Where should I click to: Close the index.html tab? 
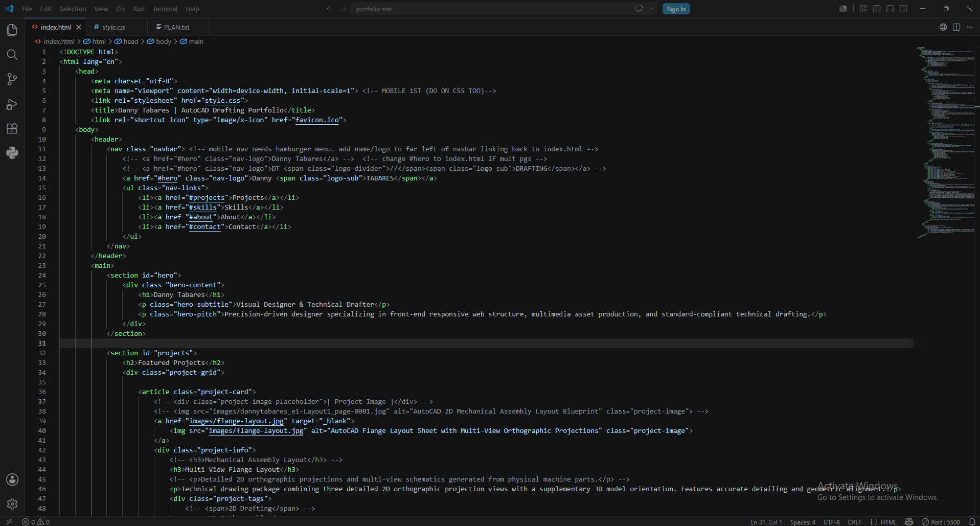click(x=79, y=27)
